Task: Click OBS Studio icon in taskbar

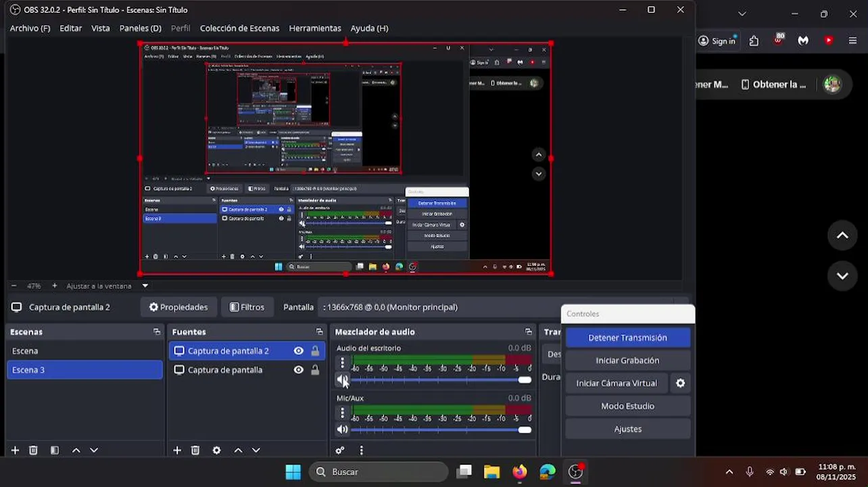Action: (576, 471)
